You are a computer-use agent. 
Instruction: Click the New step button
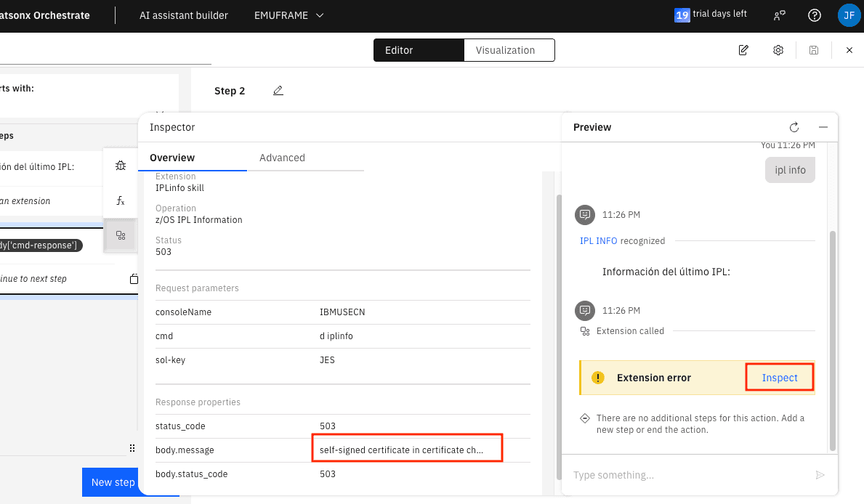(113, 482)
